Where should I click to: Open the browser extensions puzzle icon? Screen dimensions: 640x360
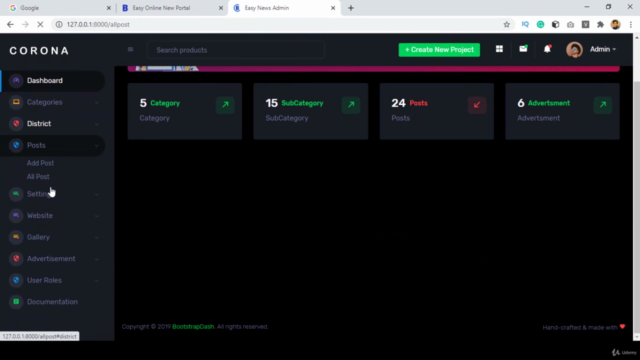pos(600,24)
